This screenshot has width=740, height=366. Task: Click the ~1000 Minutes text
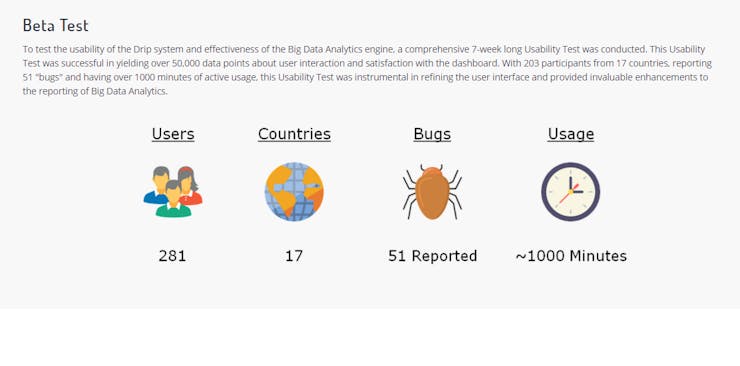571,256
